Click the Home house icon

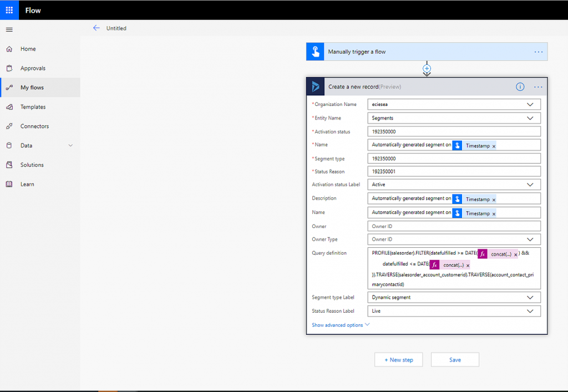9,49
